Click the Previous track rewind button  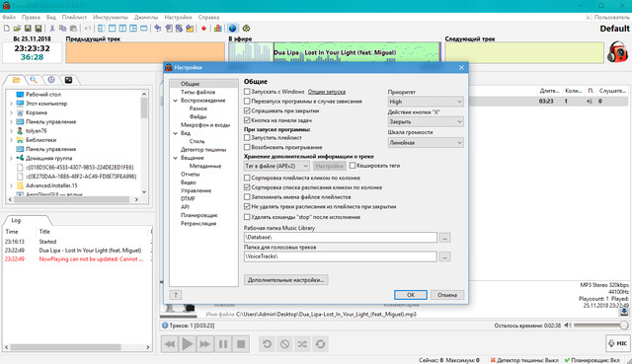170,344
